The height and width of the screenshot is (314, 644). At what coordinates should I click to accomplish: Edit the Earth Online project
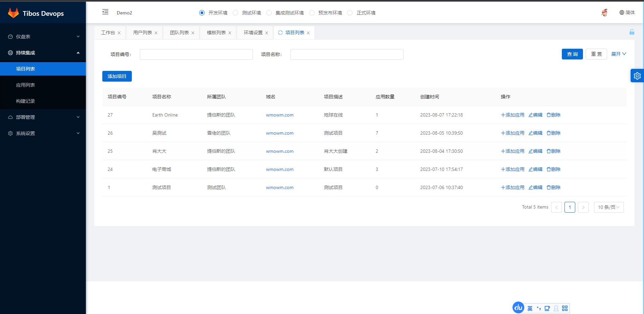535,115
